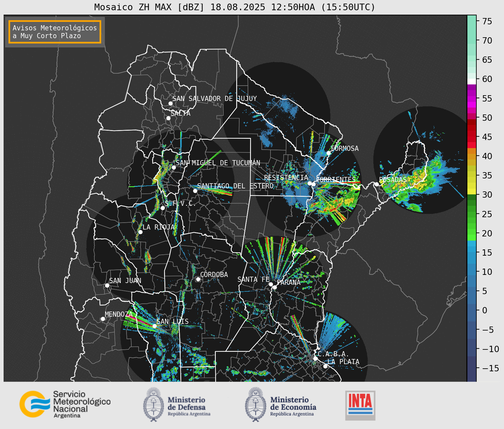Click the PARANÁ label
This screenshot has width=504, height=429.
coord(289,282)
